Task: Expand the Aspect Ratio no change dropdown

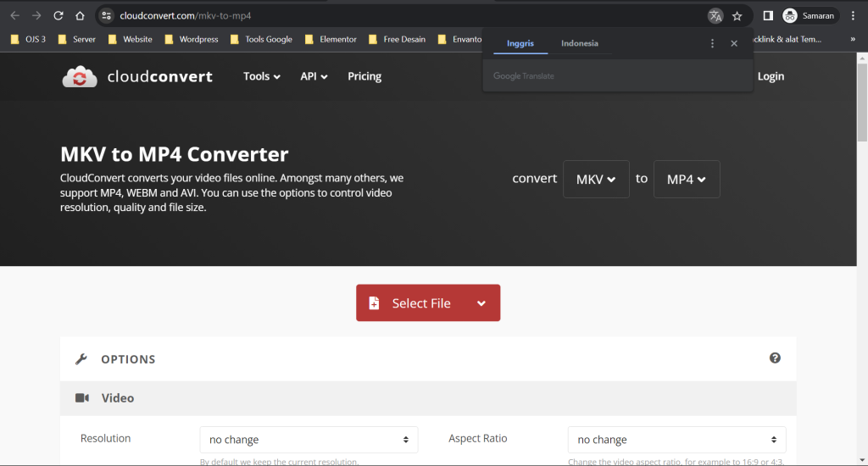Action: click(x=676, y=440)
